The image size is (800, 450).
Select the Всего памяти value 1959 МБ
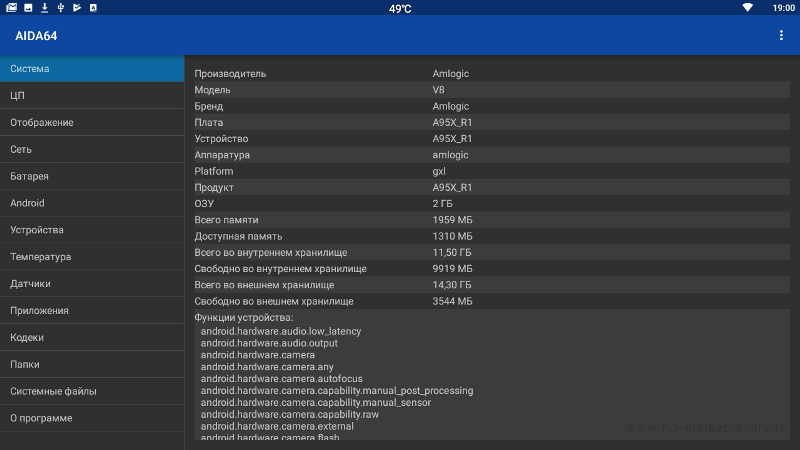tap(453, 220)
